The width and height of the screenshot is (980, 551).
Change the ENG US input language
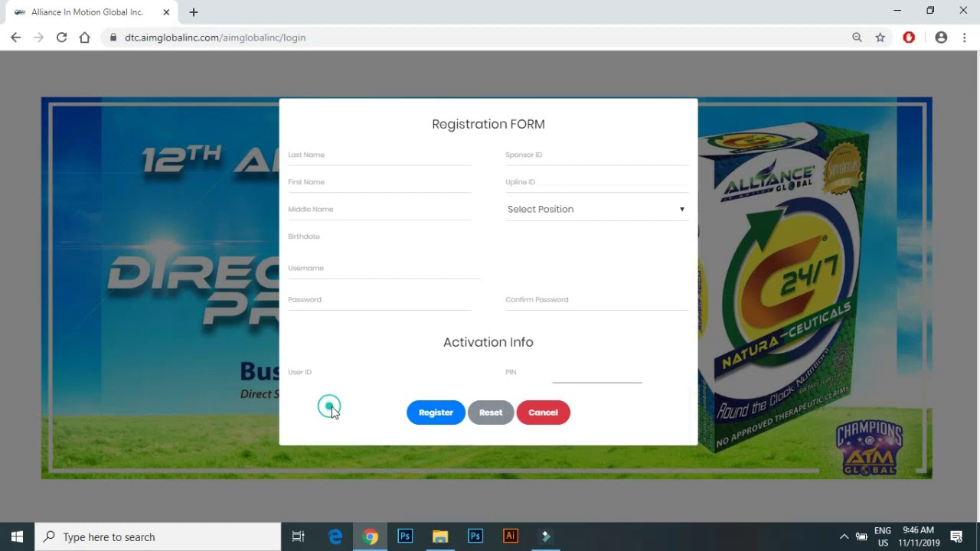click(883, 536)
